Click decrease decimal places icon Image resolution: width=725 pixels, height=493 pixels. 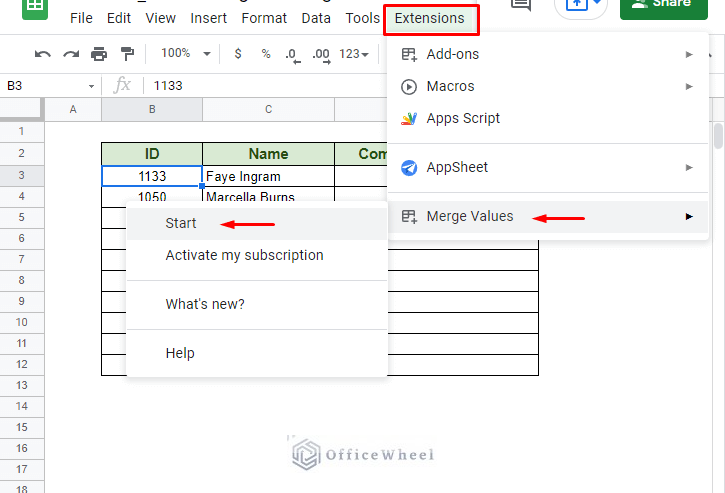pyautogui.click(x=293, y=55)
